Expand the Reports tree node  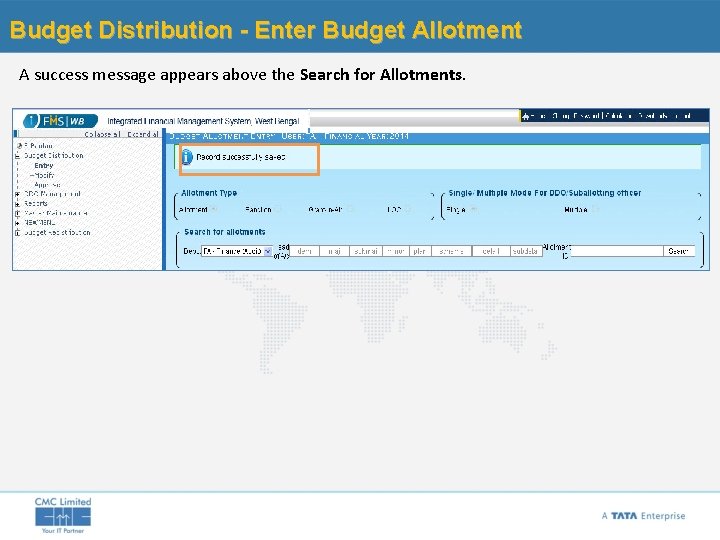point(17,204)
